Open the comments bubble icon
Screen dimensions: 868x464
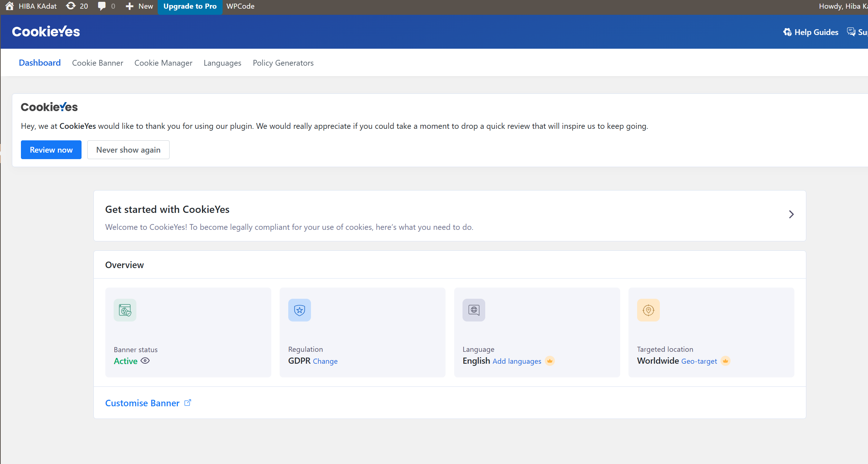(102, 6)
